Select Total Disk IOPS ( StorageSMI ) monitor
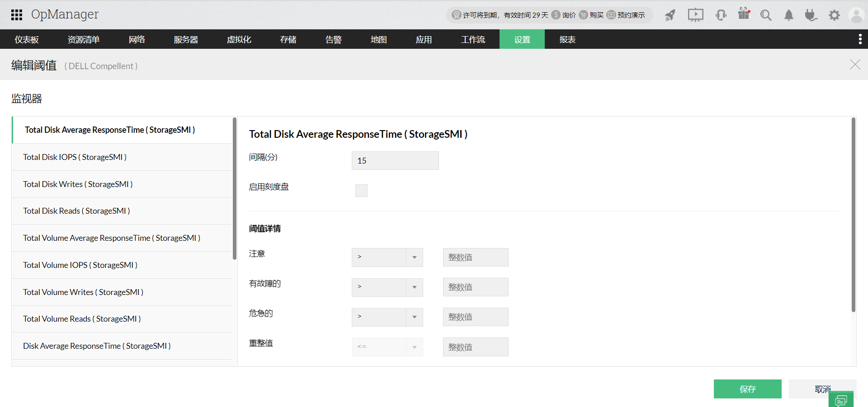 (x=75, y=157)
